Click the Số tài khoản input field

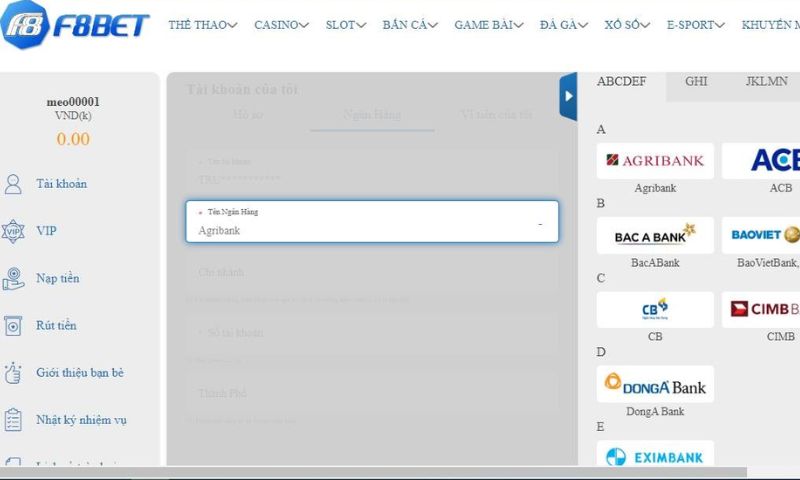(x=372, y=333)
